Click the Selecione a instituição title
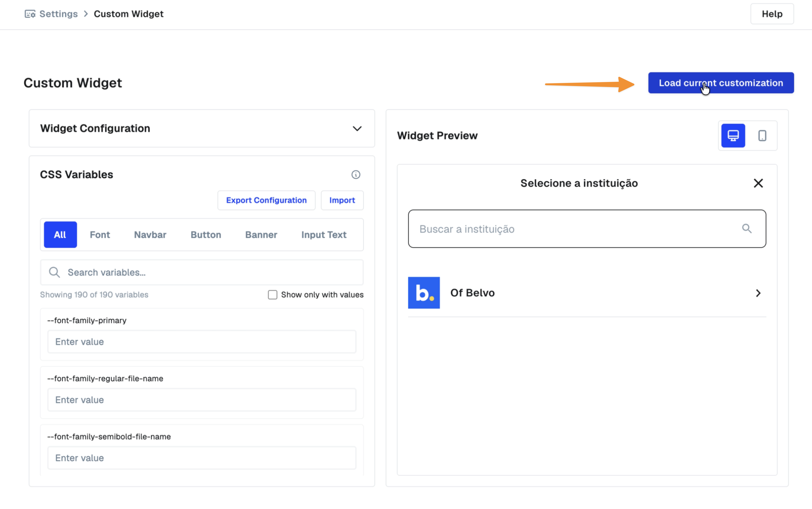812x509 pixels. pos(579,183)
